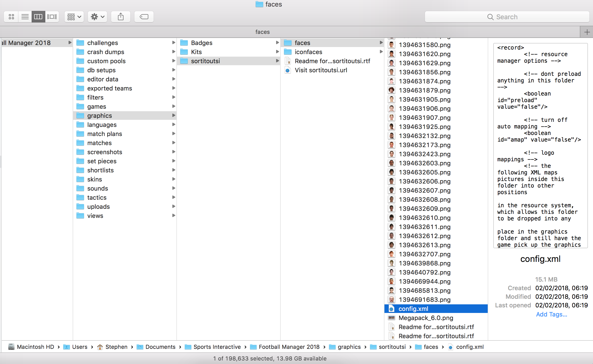Screen dimensions: 593x364
Task: Expand the iconfaces folder arrow
Action: click(x=381, y=52)
